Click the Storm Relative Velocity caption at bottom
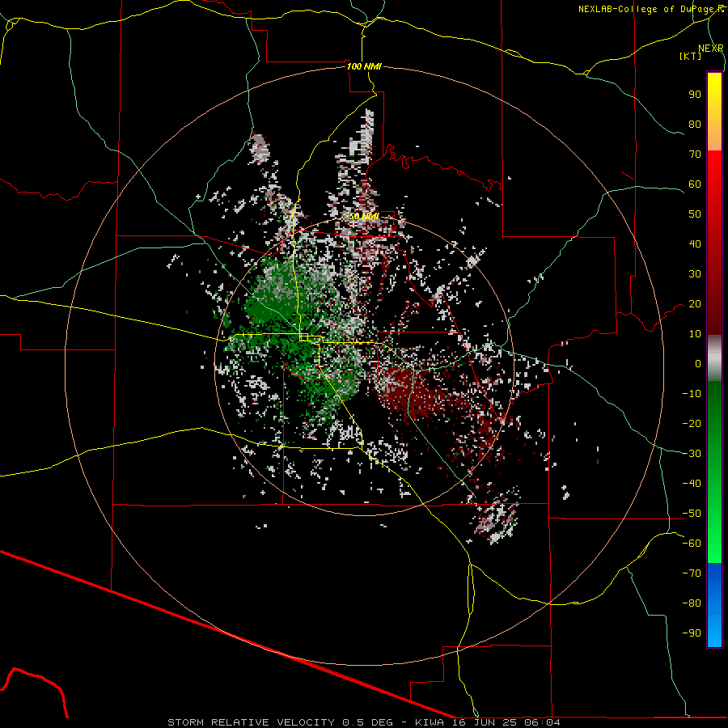The height and width of the screenshot is (728, 728). click(364, 722)
